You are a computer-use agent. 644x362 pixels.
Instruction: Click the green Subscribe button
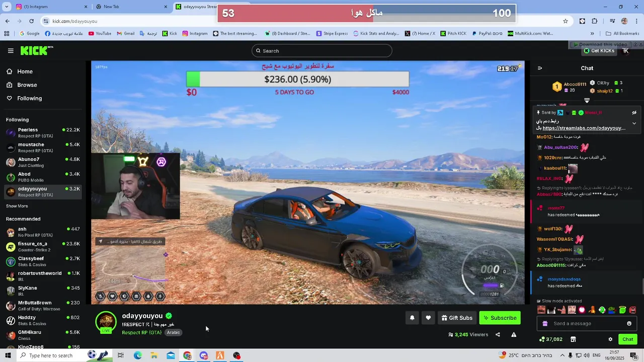pos(500,318)
